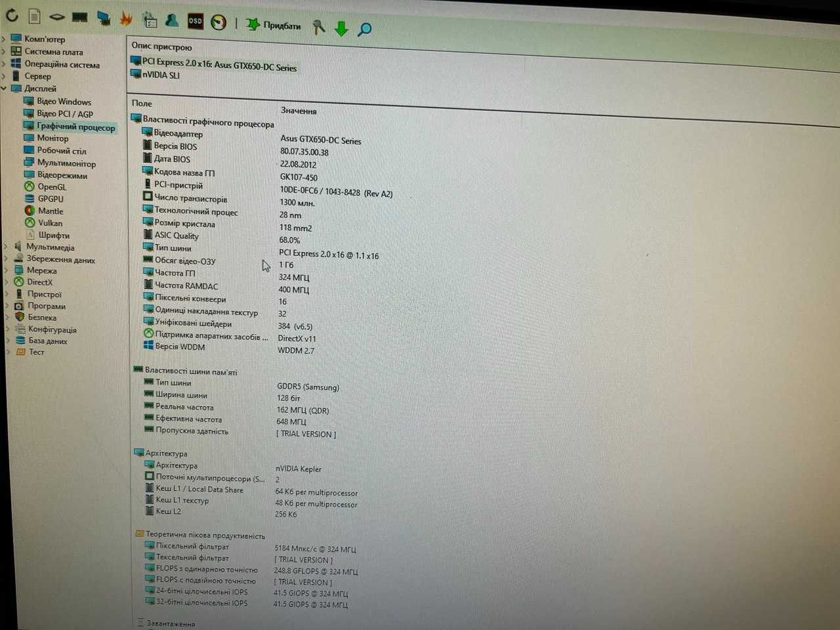The height and width of the screenshot is (630, 840).
Task: Click the Значення column header
Action: [x=299, y=110]
